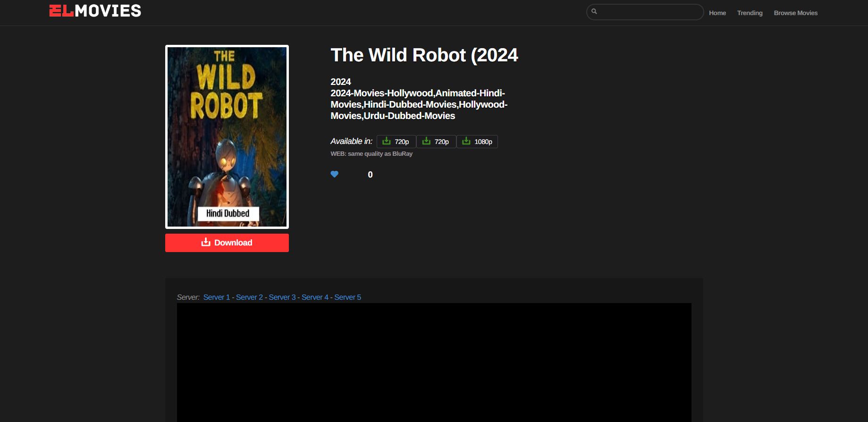Switch to Server 1
Viewport: 868px width, 422px height.
tap(217, 297)
